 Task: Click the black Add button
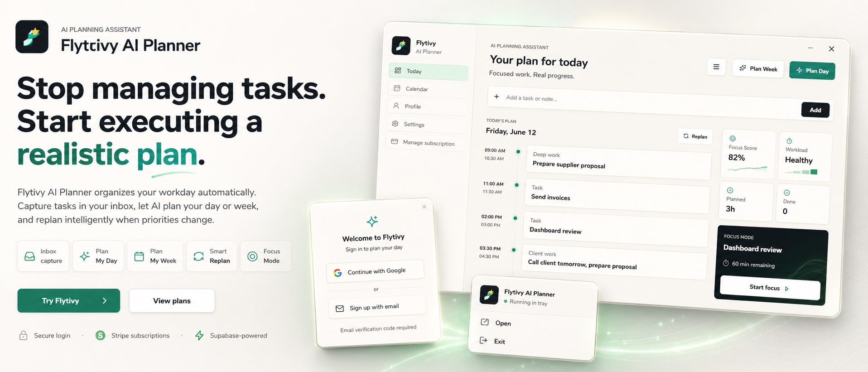pyautogui.click(x=815, y=110)
